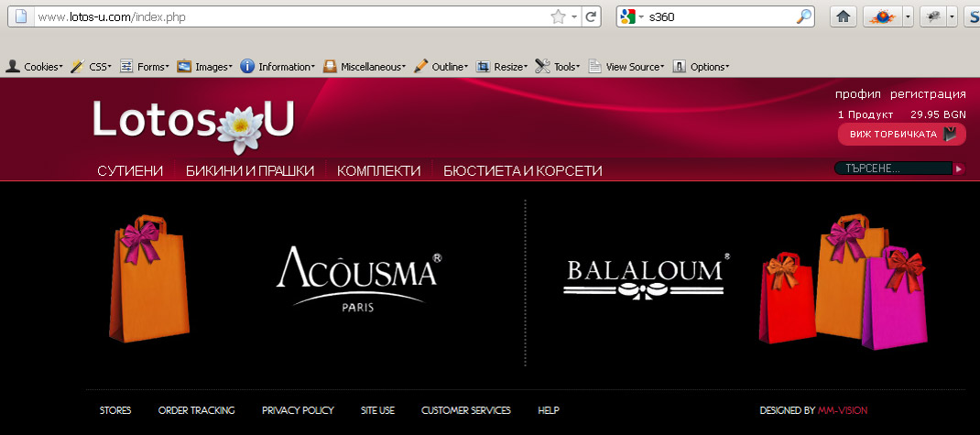The image size is (980, 435).
Task: Bookmark this page with the star icon
Action: point(558,16)
